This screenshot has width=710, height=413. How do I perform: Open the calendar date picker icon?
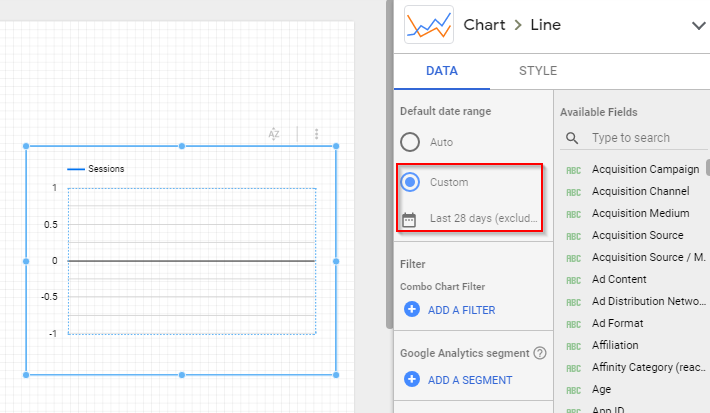tap(409, 219)
